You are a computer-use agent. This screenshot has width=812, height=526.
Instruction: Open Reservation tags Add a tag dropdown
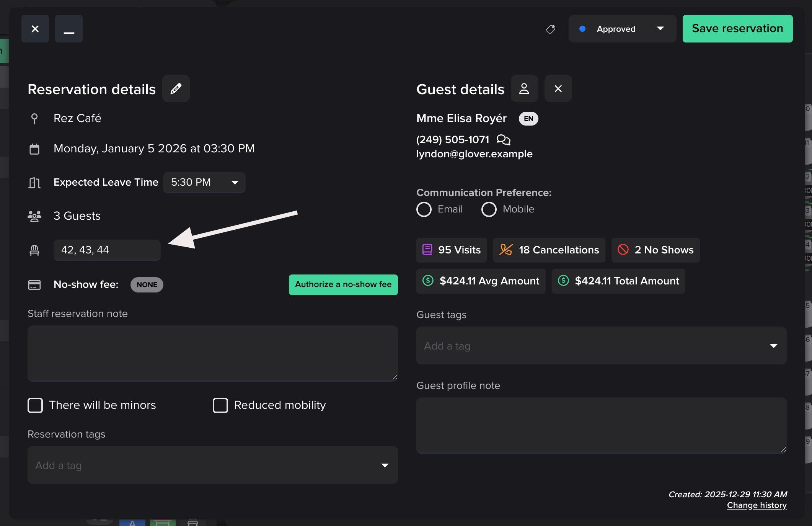pyautogui.click(x=212, y=465)
